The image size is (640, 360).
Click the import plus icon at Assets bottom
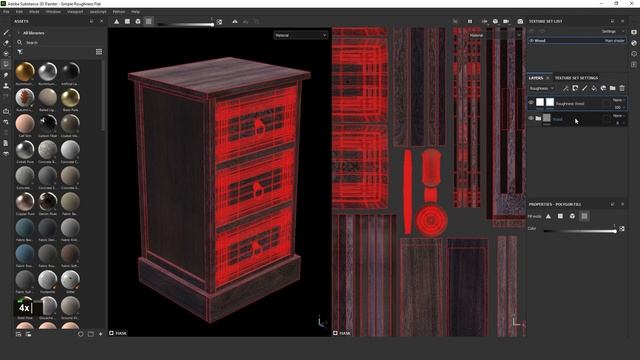pos(100,334)
